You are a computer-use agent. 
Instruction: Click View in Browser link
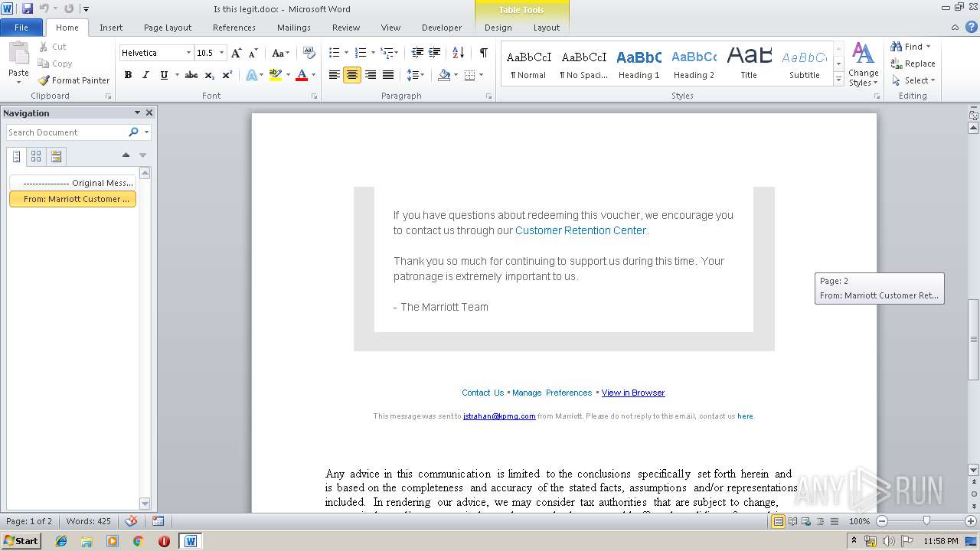tap(633, 393)
